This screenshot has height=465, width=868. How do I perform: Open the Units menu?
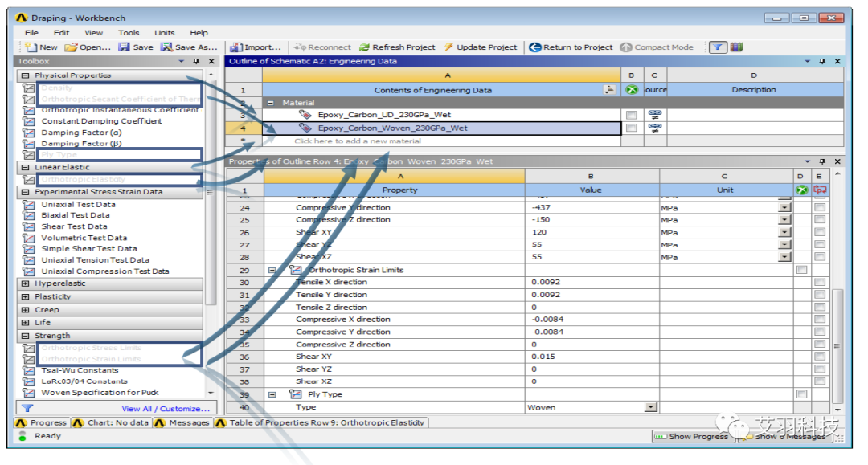165,33
